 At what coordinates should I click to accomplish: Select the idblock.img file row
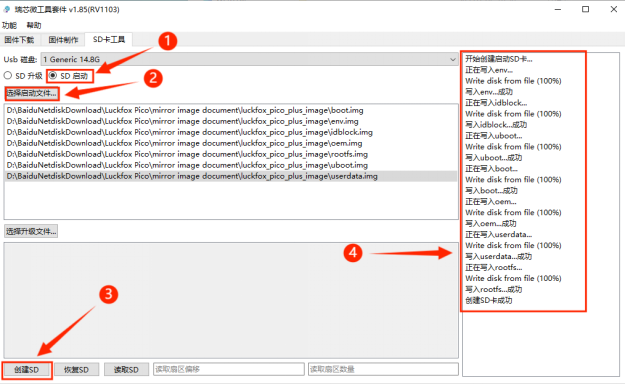click(x=231, y=132)
